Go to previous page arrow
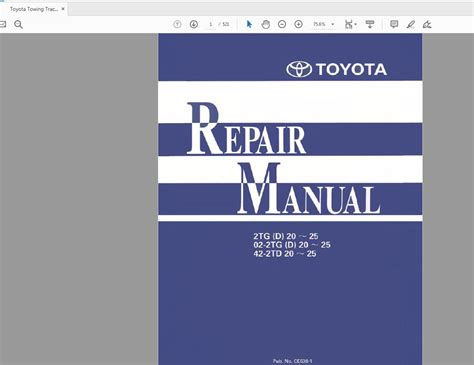The width and height of the screenshot is (474, 365). click(x=177, y=24)
